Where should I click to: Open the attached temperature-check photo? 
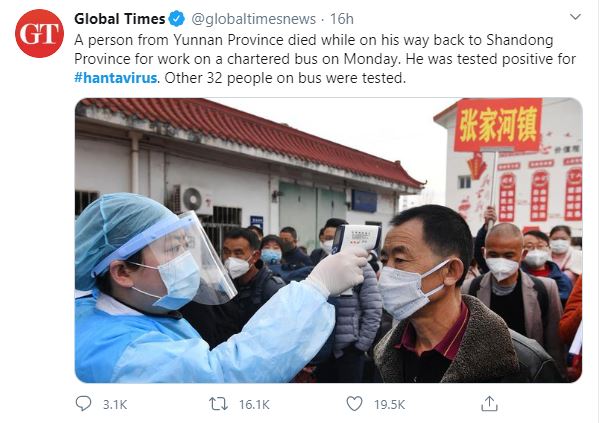coord(328,240)
